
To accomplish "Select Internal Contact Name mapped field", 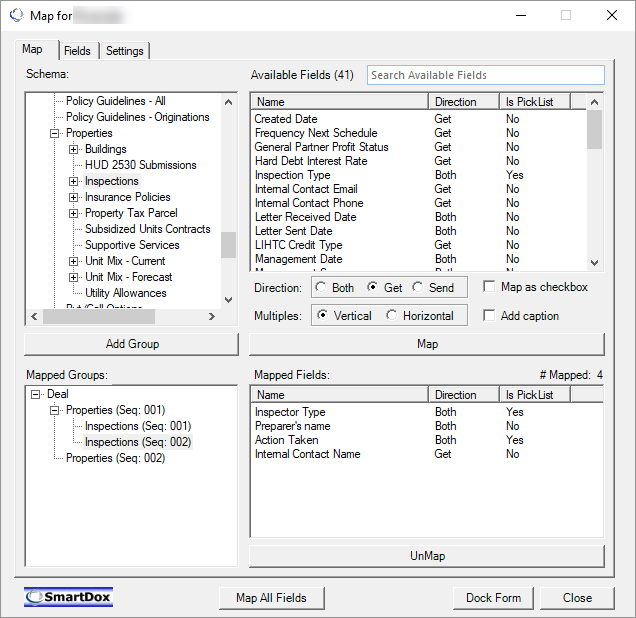I will 307,454.
